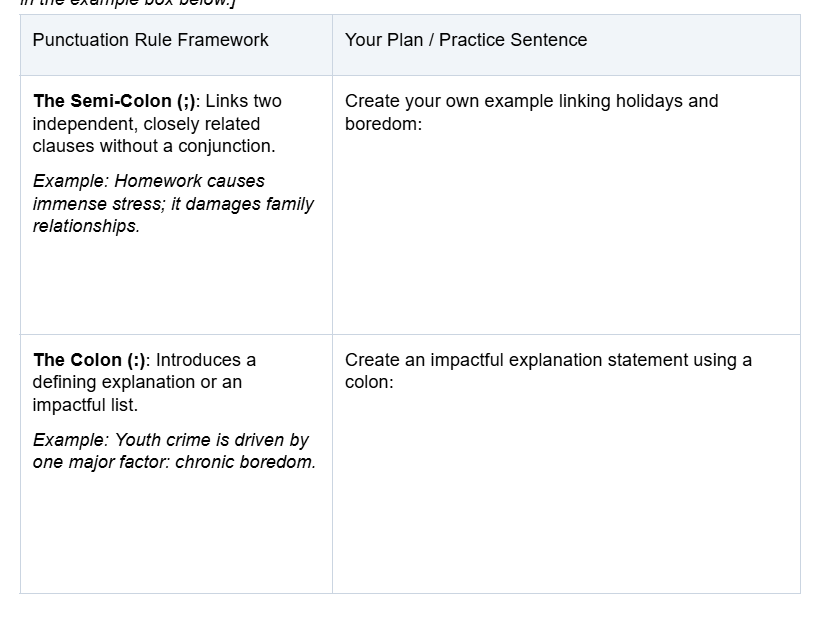
Task: Click the prompt 'Create an impactful explanation statement'
Action: [x=514, y=360]
